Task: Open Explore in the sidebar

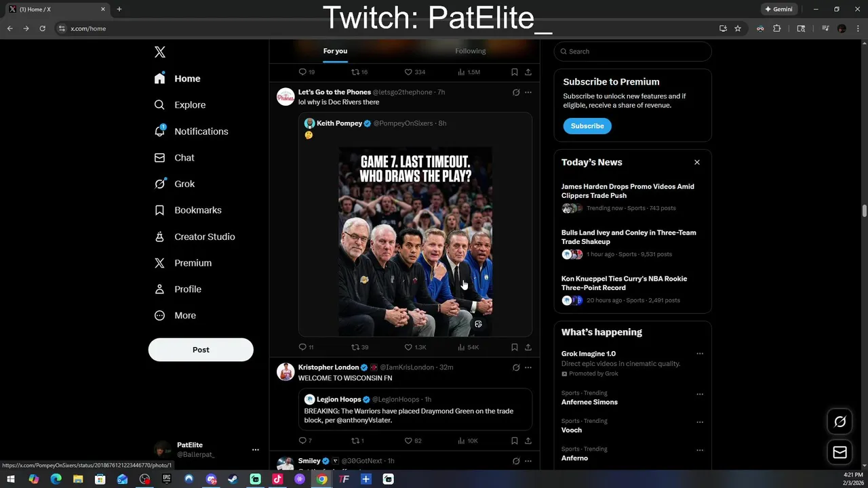Action: point(180,105)
